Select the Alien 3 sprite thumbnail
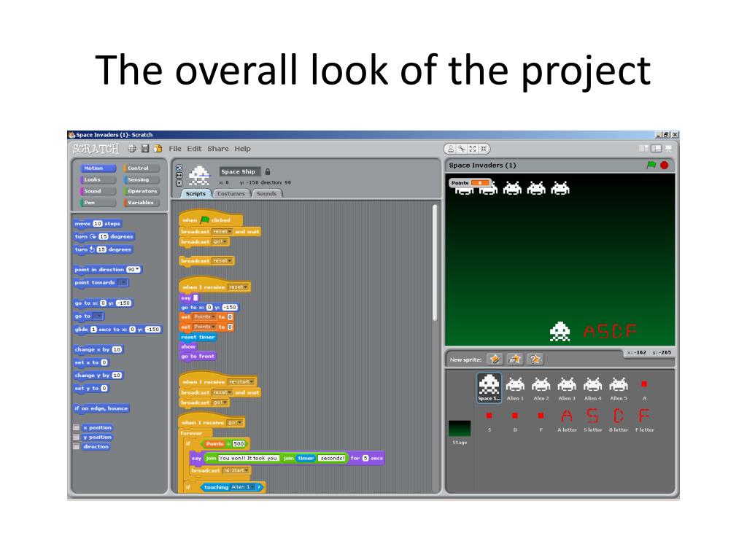747x560 pixels. (566, 389)
